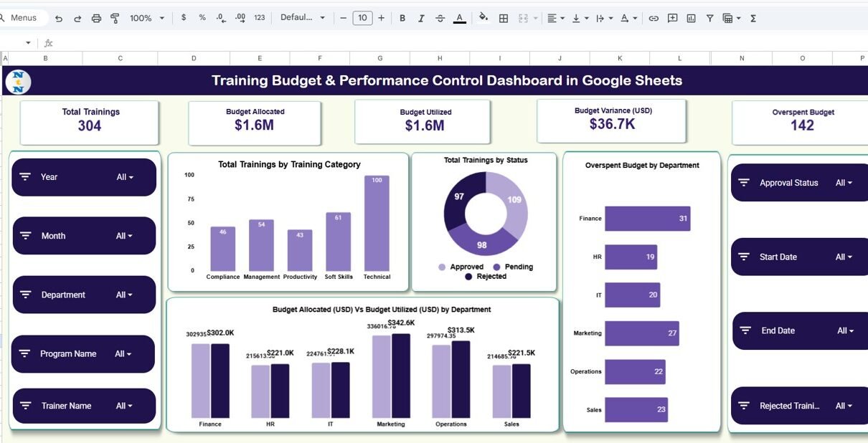
Task: Expand the Approval Status slicer dropdown
Action: [x=844, y=183]
